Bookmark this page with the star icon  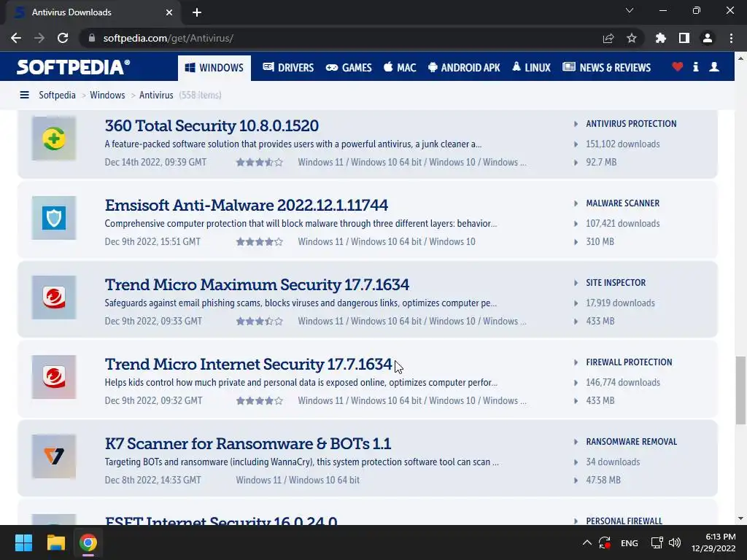click(632, 38)
